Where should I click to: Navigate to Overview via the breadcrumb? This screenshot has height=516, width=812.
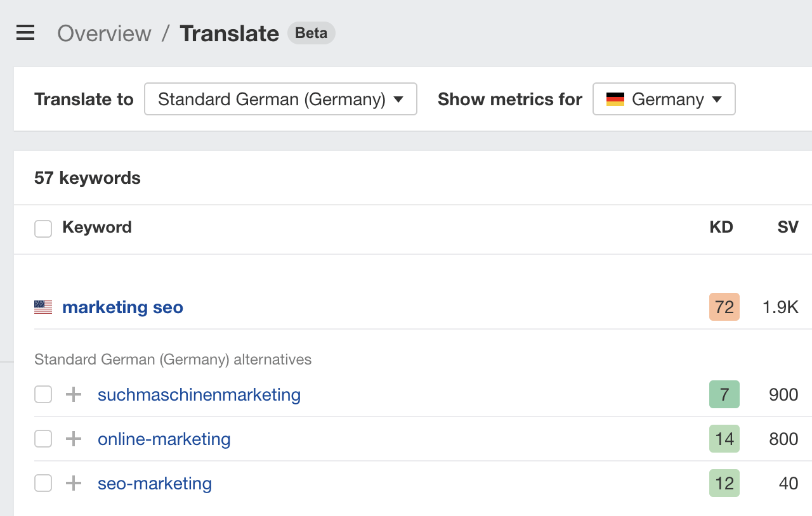click(x=103, y=33)
